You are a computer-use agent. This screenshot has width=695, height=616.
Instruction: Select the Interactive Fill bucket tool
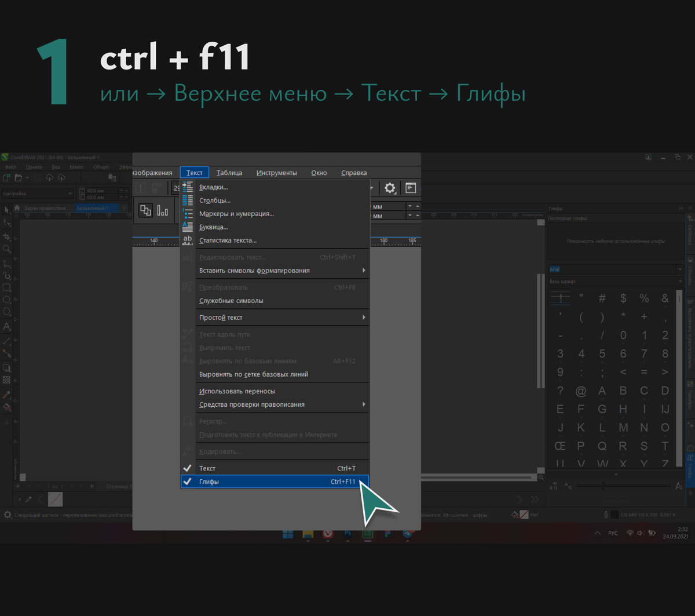(7, 407)
